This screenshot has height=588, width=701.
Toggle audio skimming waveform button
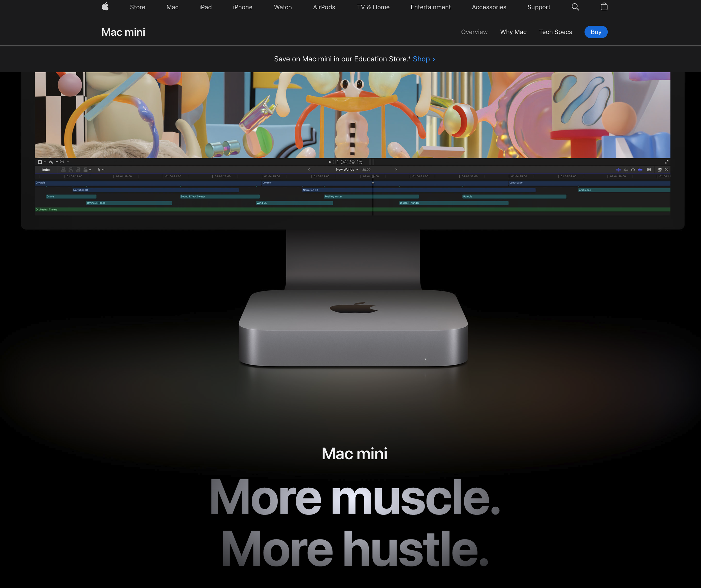tap(626, 170)
